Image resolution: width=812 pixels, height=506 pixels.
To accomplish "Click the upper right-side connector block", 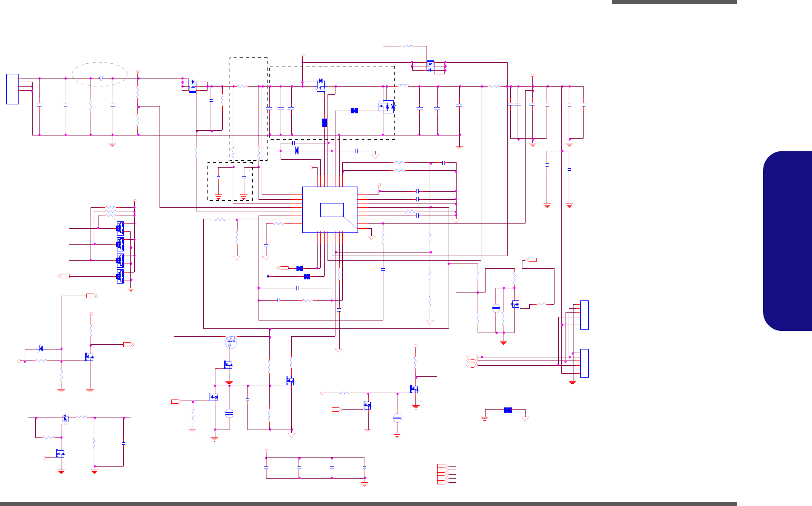I will (x=584, y=315).
